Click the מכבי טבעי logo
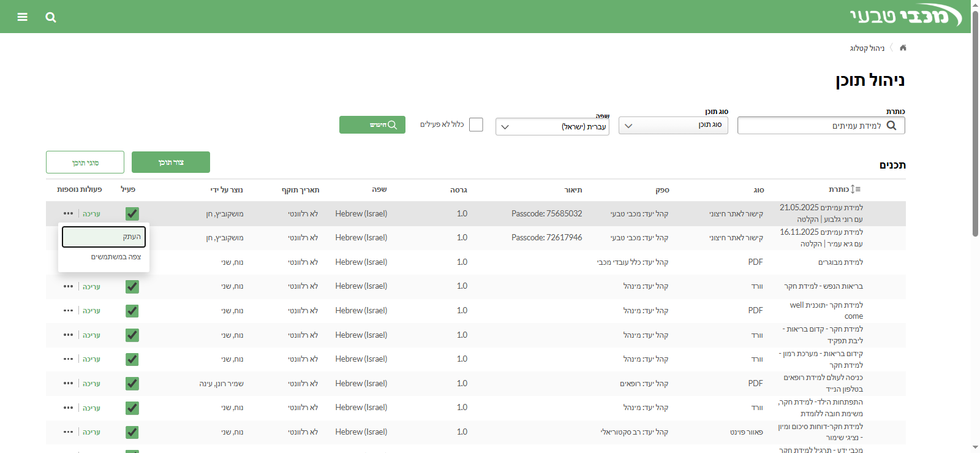The image size is (980, 453). click(x=906, y=16)
